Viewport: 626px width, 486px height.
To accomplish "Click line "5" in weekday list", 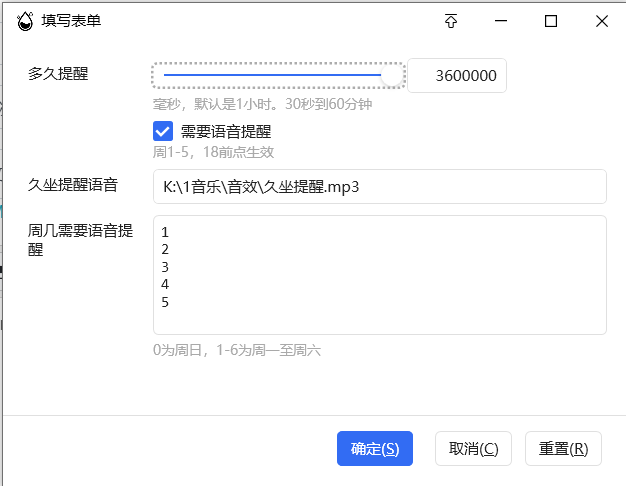I will (165, 302).
